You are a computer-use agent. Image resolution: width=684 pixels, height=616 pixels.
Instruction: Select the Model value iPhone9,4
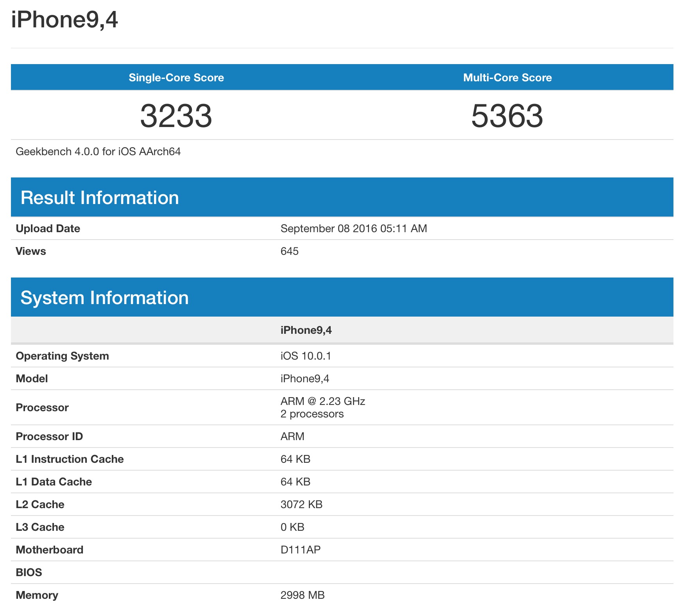(305, 379)
